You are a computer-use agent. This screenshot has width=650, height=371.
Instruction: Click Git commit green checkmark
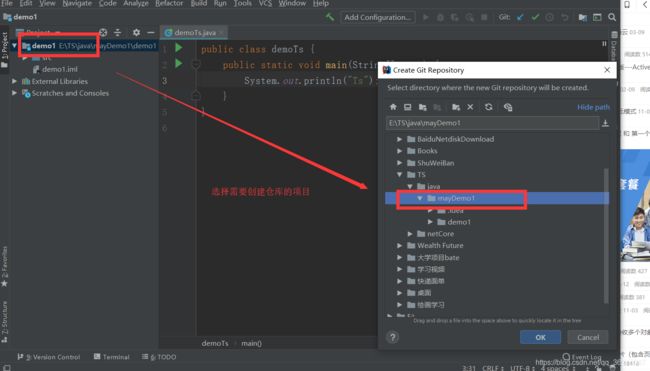point(535,17)
